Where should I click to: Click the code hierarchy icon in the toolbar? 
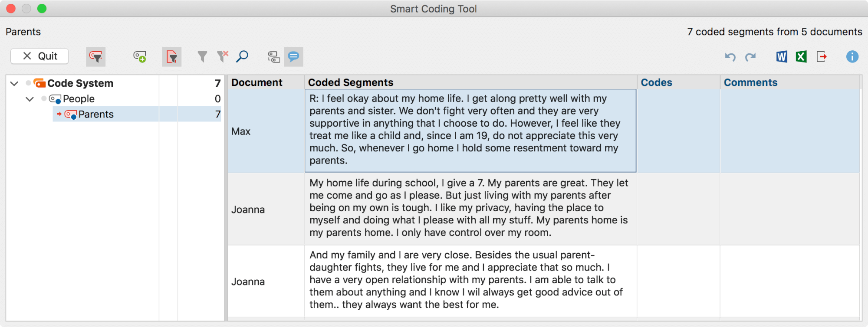273,57
